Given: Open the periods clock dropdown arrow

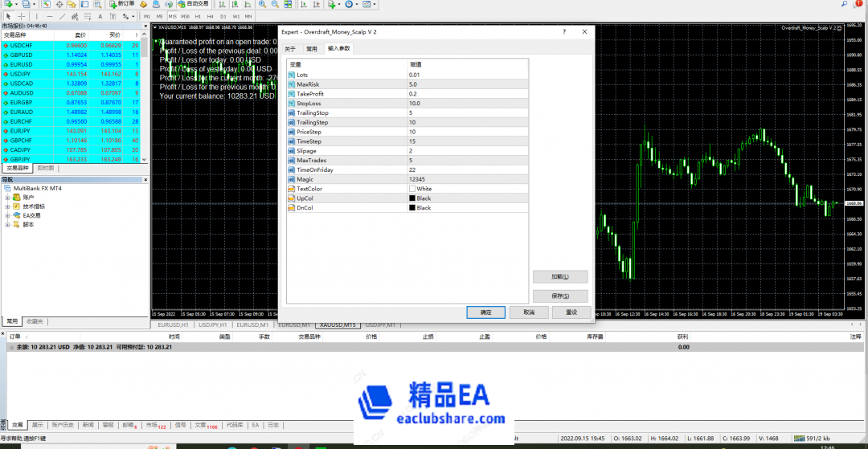Looking at the screenshot, I should pyautogui.click(x=357, y=4).
